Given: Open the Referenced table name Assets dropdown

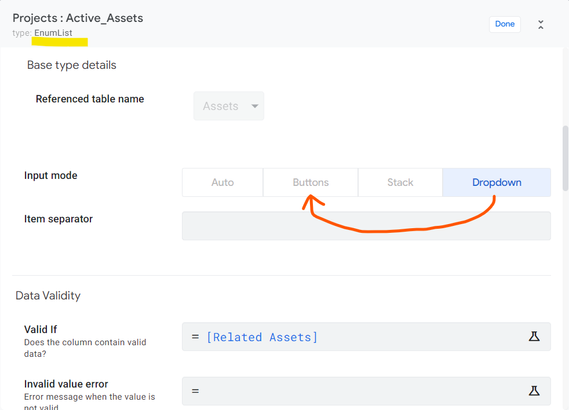Looking at the screenshot, I should point(229,106).
